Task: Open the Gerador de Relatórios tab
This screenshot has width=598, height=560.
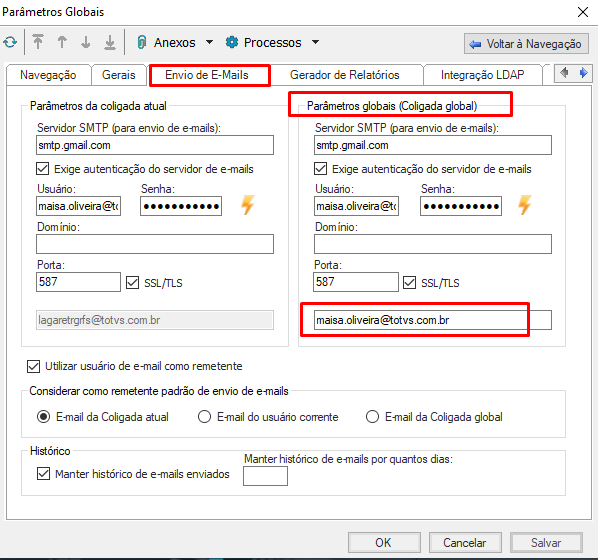Action: [345, 75]
